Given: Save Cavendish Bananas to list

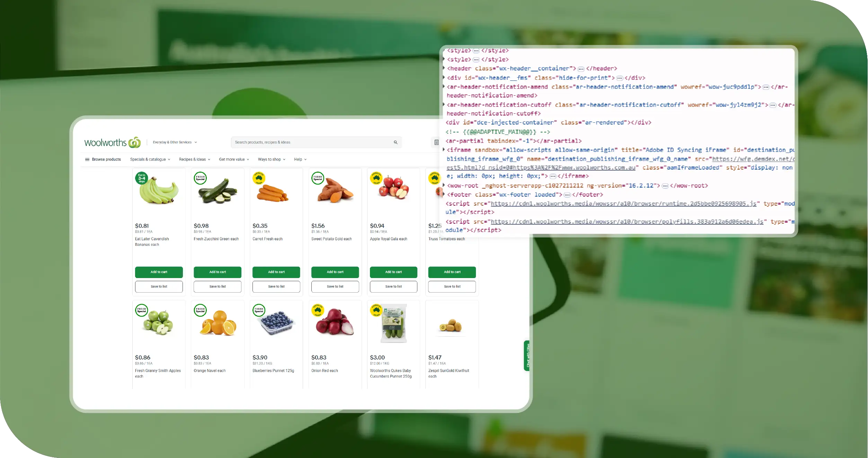Looking at the screenshot, I should pos(159,287).
